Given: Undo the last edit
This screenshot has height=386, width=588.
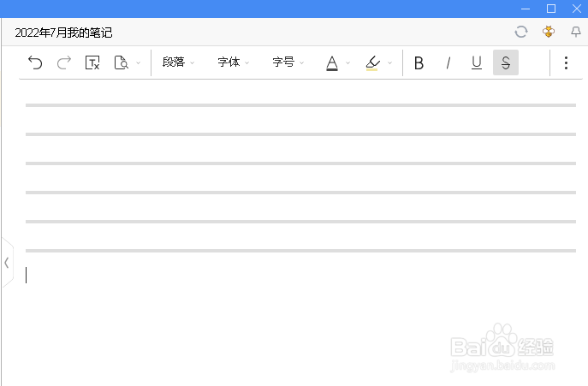Looking at the screenshot, I should coord(35,62).
